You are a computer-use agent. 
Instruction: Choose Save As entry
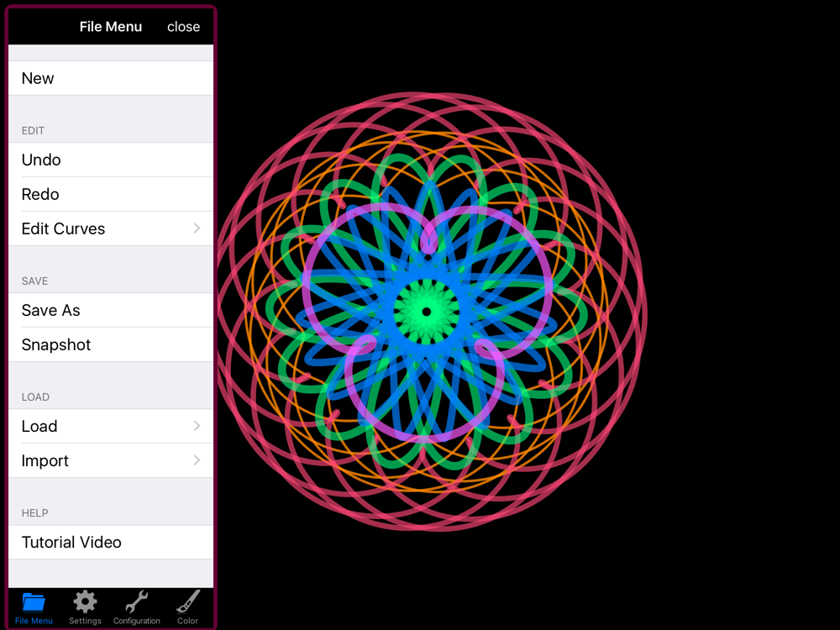(111, 310)
